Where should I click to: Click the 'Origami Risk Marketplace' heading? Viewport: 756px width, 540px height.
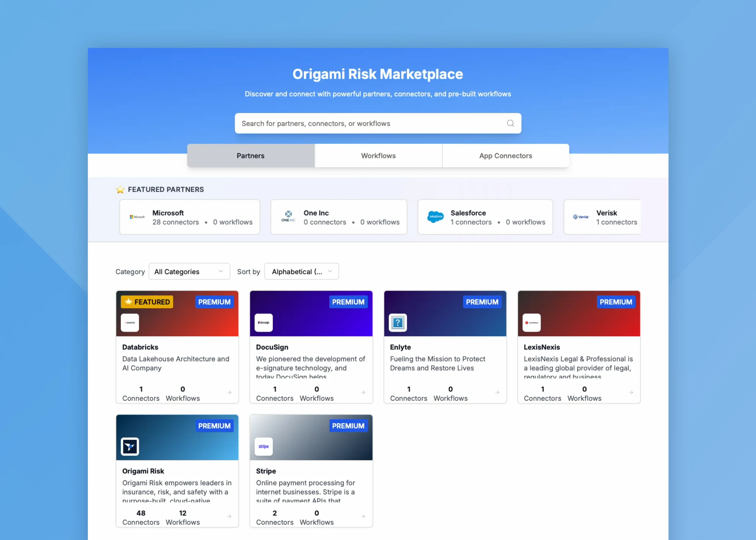[x=377, y=74]
